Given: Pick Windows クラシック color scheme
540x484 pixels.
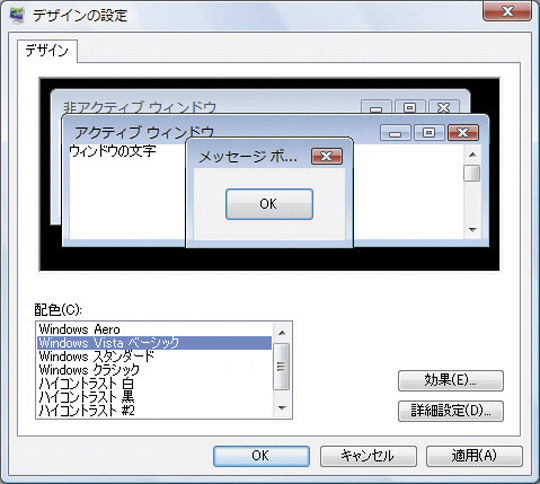Looking at the screenshot, I should click(x=154, y=370).
